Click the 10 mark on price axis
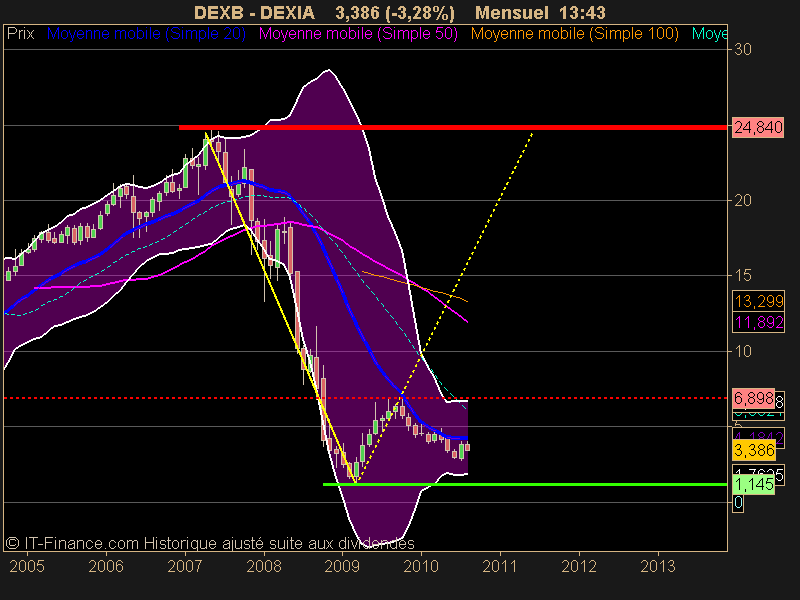Screen dimensions: 800x600 click(x=743, y=351)
